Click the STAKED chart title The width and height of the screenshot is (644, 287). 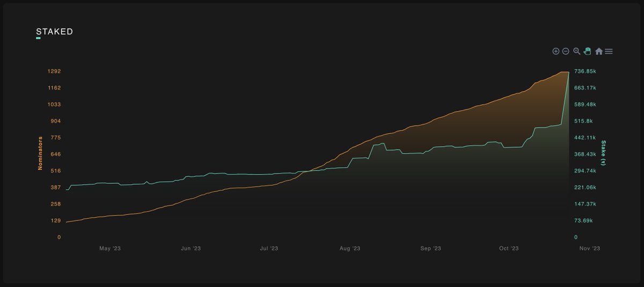tap(55, 32)
